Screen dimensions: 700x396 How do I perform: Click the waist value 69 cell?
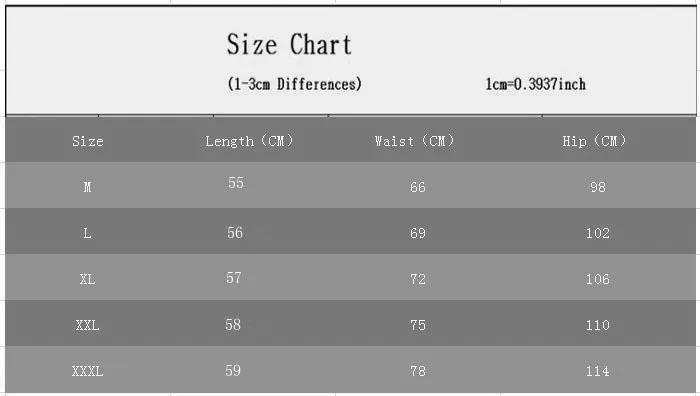click(418, 233)
